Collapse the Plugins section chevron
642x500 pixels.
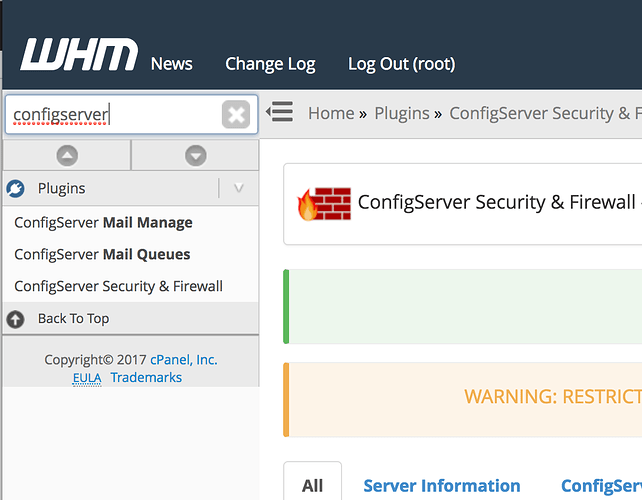[x=239, y=188]
